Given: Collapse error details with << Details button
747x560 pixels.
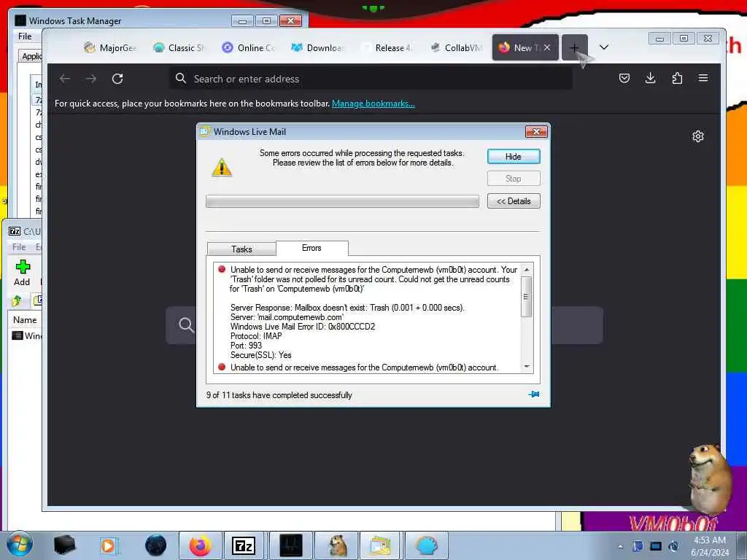Looking at the screenshot, I should (x=513, y=201).
